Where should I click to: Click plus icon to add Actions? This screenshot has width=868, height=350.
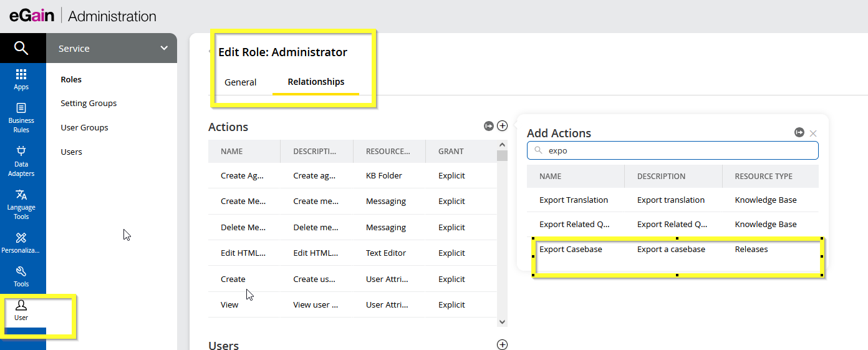click(x=502, y=126)
